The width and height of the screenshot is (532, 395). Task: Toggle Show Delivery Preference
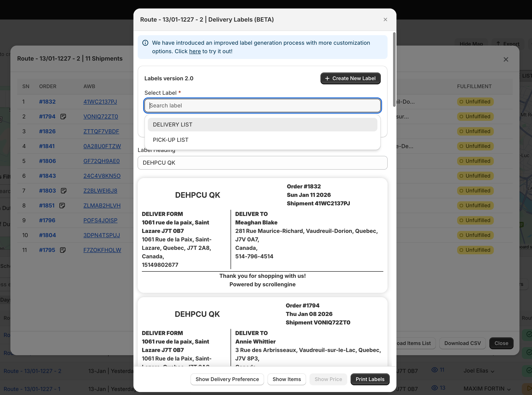pos(227,379)
